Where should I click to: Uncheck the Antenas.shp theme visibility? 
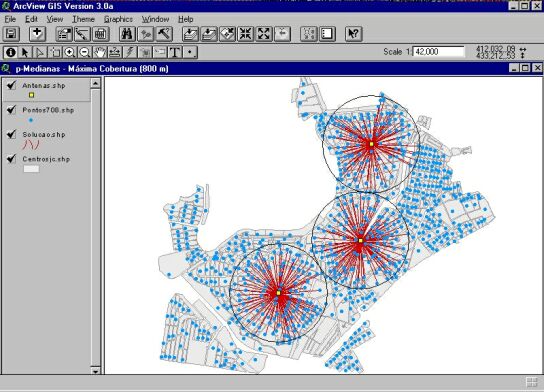[x=11, y=85]
